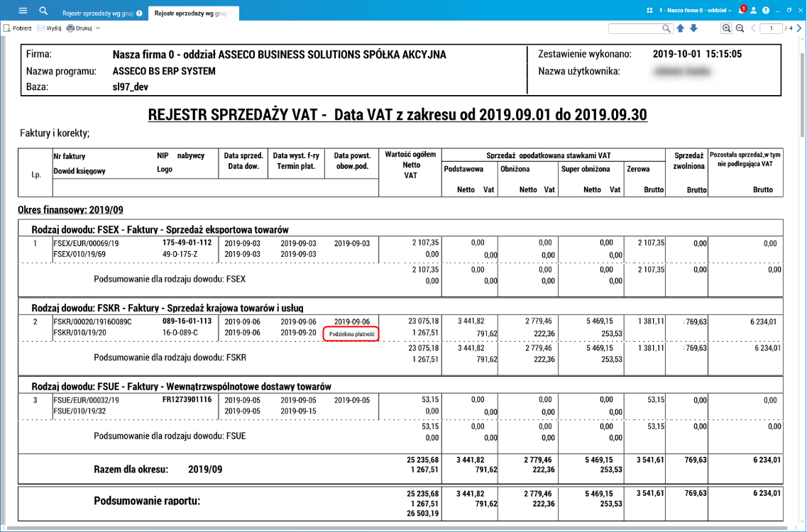Screen dimensions: 807x532
Task: Switch to first 'Rejestr sprzedaży wg grup' tab
Action: point(98,13)
